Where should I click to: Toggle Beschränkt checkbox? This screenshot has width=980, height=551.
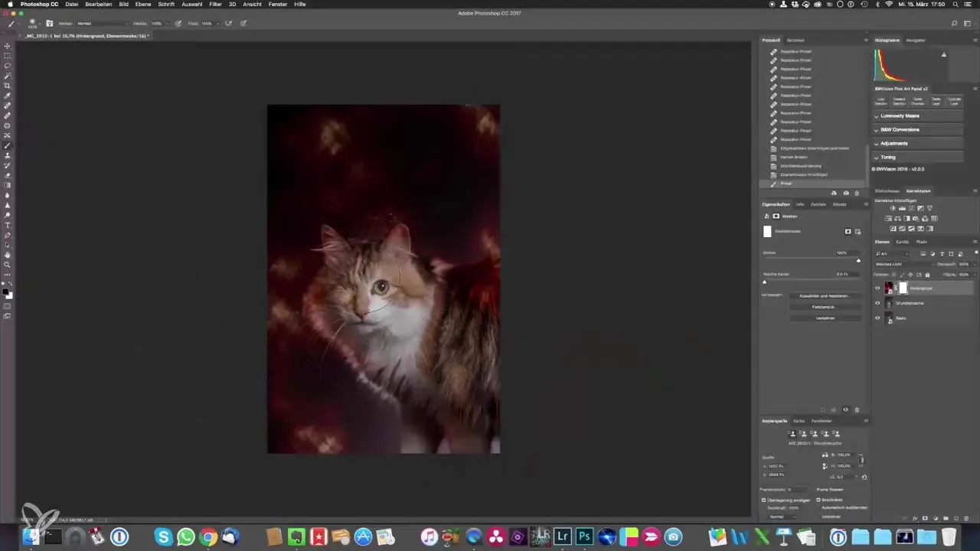[818, 500]
